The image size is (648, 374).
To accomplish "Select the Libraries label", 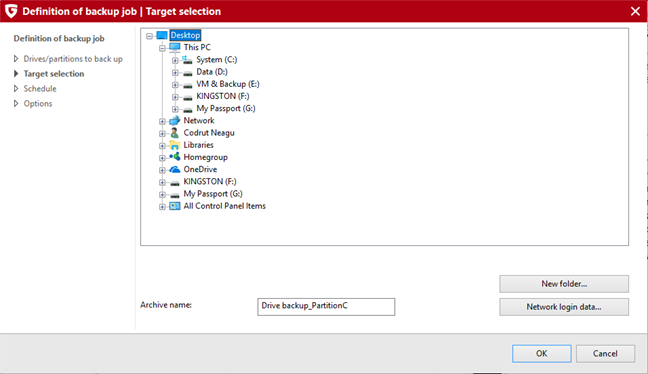I will [x=198, y=145].
